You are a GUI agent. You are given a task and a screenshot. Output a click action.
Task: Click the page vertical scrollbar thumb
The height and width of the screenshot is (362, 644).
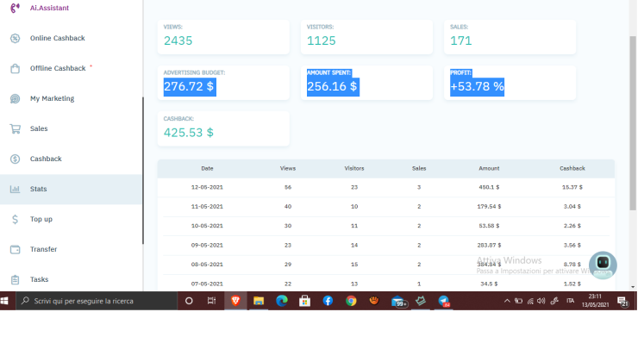[633, 123]
